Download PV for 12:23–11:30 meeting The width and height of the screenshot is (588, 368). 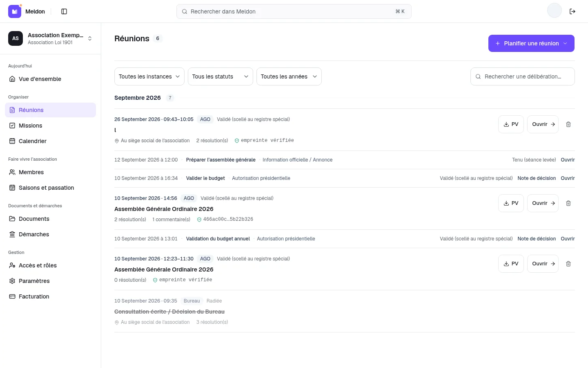(x=511, y=264)
